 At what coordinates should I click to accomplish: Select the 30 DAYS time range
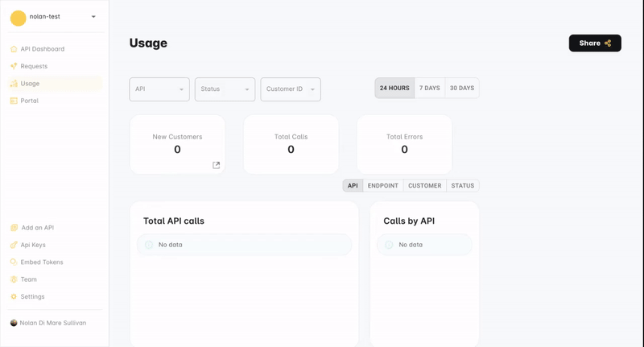tap(462, 88)
